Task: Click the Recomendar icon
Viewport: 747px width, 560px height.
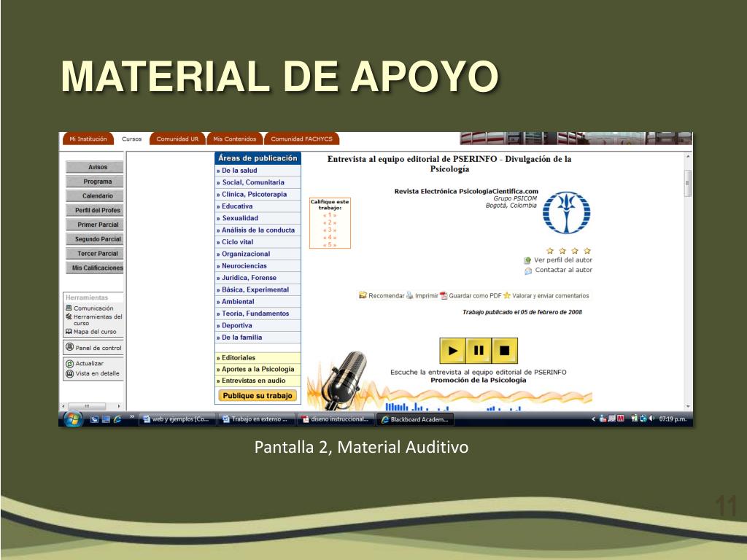Action: [363, 295]
